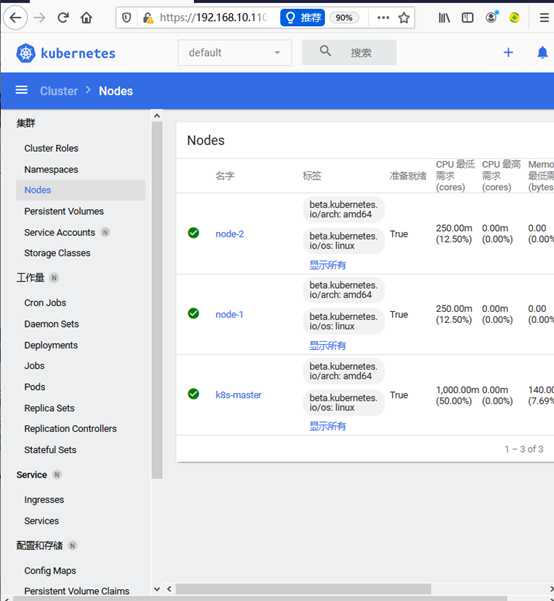Open Replica Sets in the sidebar
The image size is (554, 601).
click(x=49, y=408)
